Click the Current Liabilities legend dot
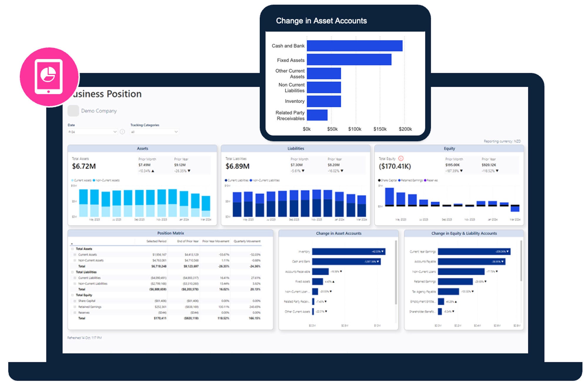This screenshot has height=387, width=588. point(226,180)
